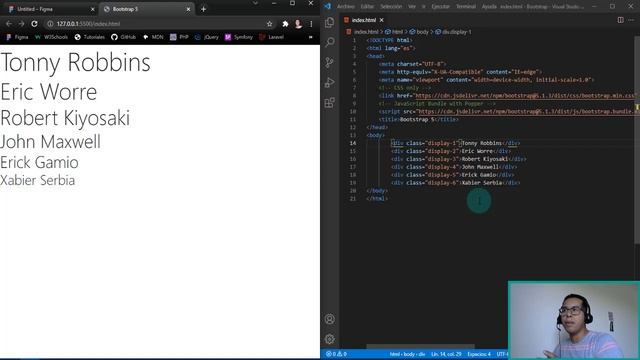640x360 pixels.
Task: Open errors and warnings in status bar
Action: pyautogui.click(x=336, y=354)
